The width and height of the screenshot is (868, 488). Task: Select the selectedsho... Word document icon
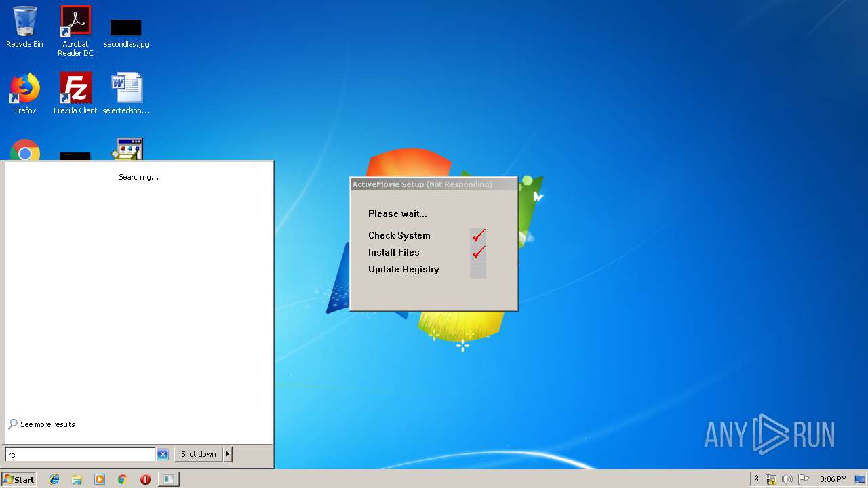point(126,94)
